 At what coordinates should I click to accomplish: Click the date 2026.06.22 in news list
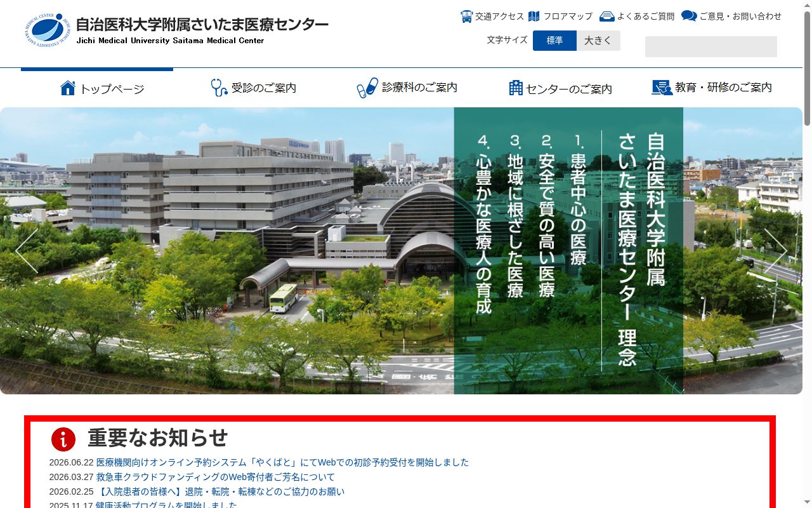click(71, 462)
